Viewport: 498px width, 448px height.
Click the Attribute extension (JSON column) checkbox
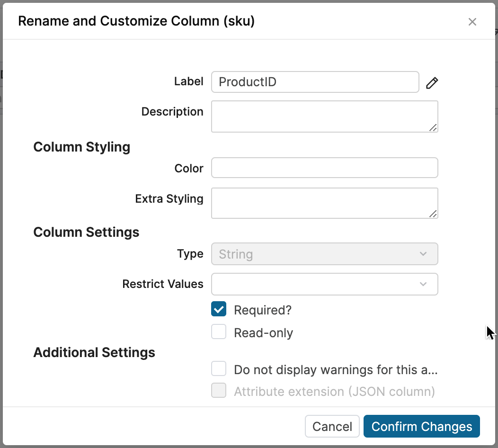[219, 390]
